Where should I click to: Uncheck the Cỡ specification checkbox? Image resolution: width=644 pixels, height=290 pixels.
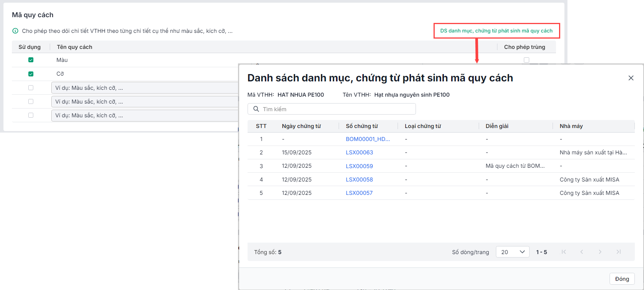[x=31, y=74]
